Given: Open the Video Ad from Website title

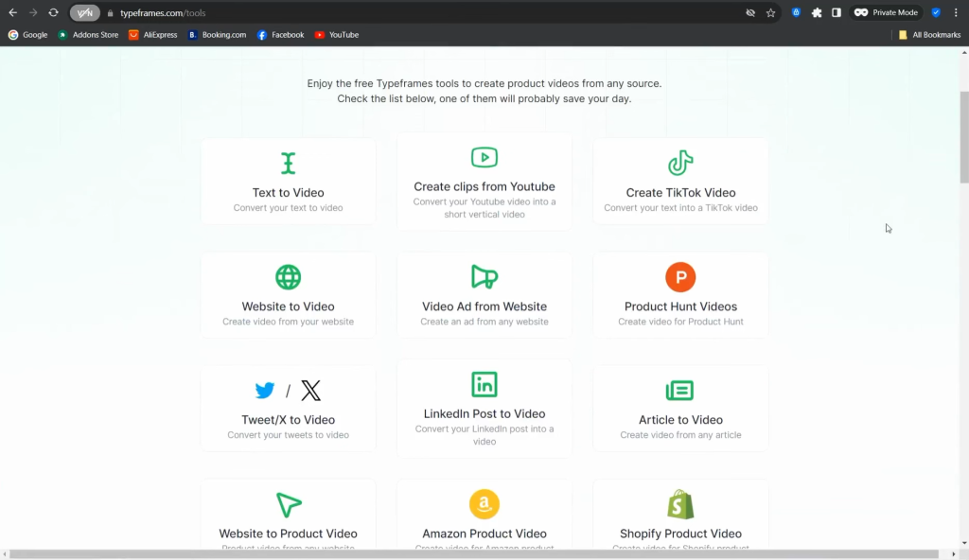Looking at the screenshot, I should pos(484,306).
